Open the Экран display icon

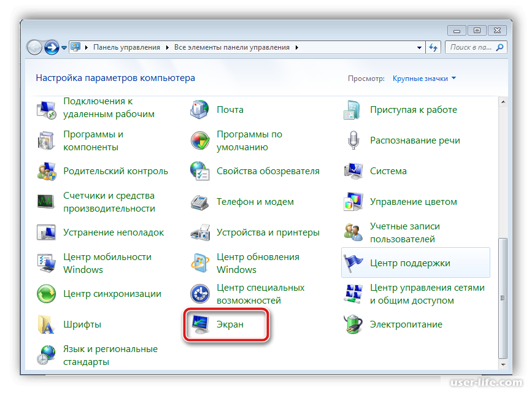tap(200, 324)
